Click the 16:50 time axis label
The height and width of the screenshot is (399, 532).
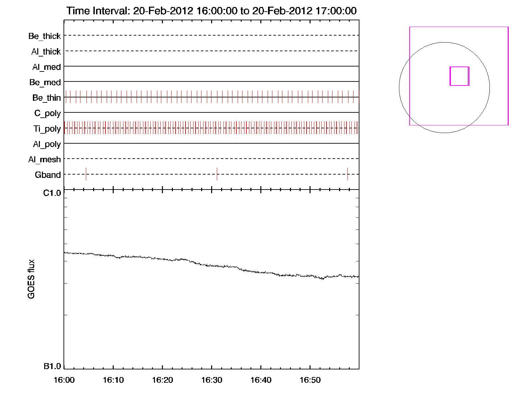(310, 380)
